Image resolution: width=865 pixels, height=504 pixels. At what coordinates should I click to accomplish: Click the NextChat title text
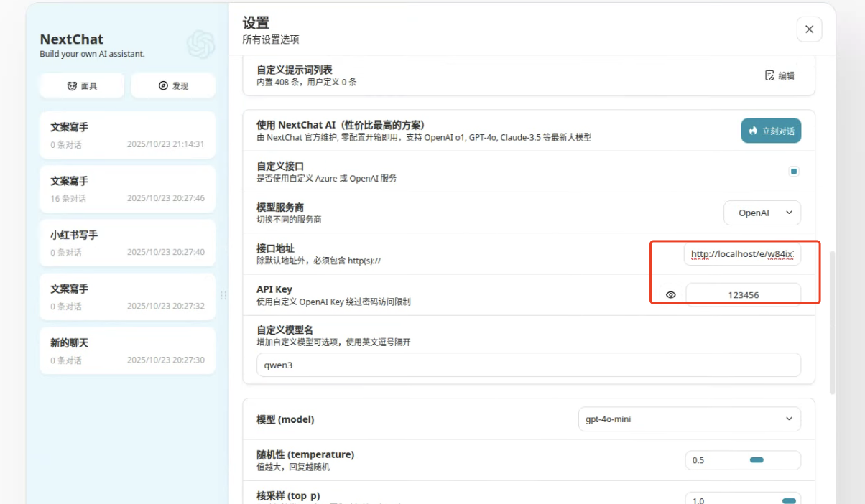point(72,39)
